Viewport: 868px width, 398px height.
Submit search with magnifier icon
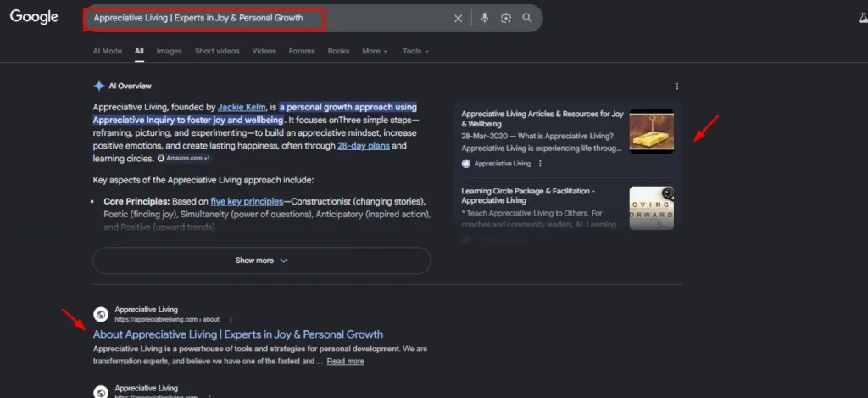click(x=527, y=18)
